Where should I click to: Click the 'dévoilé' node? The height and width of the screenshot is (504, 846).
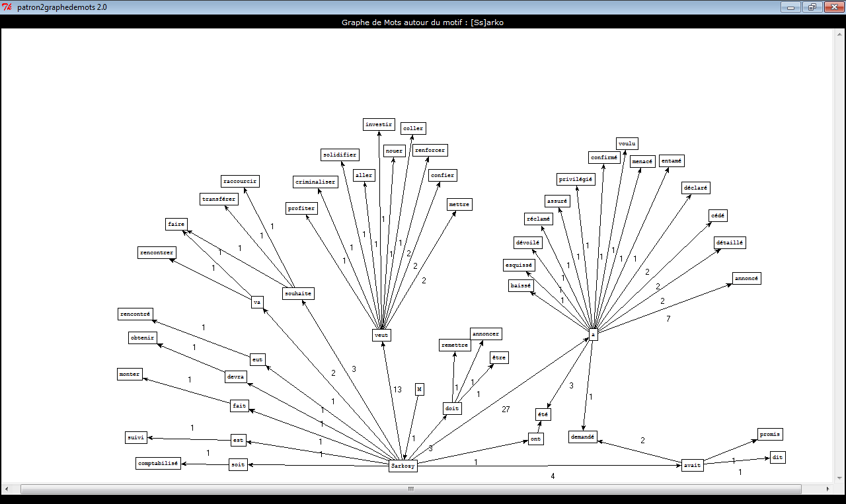tap(528, 242)
